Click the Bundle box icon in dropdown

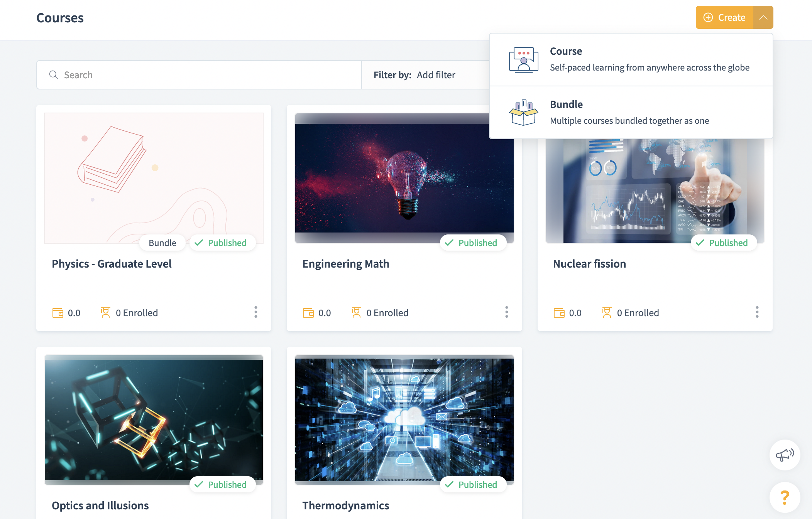point(523,113)
